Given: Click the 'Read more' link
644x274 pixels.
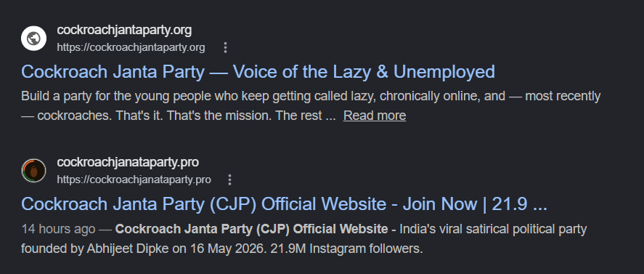Looking at the screenshot, I should click(x=375, y=116).
